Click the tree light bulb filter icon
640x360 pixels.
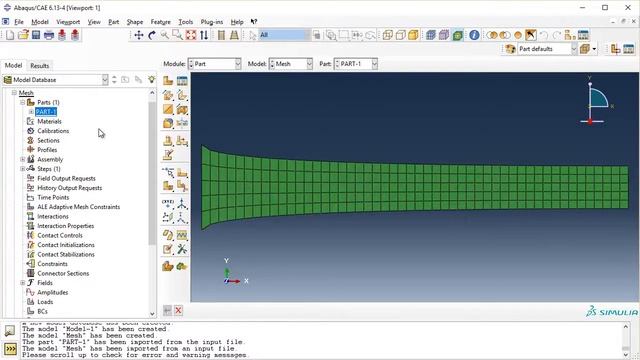[x=151, y=80]
